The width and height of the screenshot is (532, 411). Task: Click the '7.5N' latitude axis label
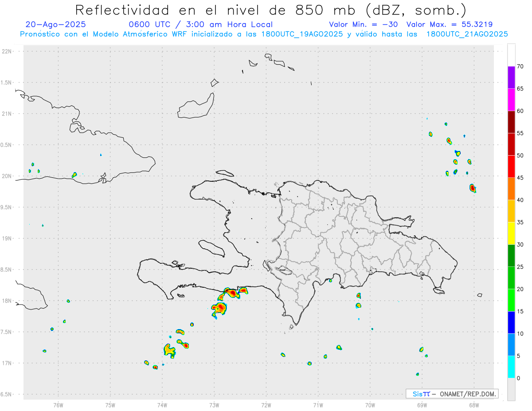tap(7, 332)
